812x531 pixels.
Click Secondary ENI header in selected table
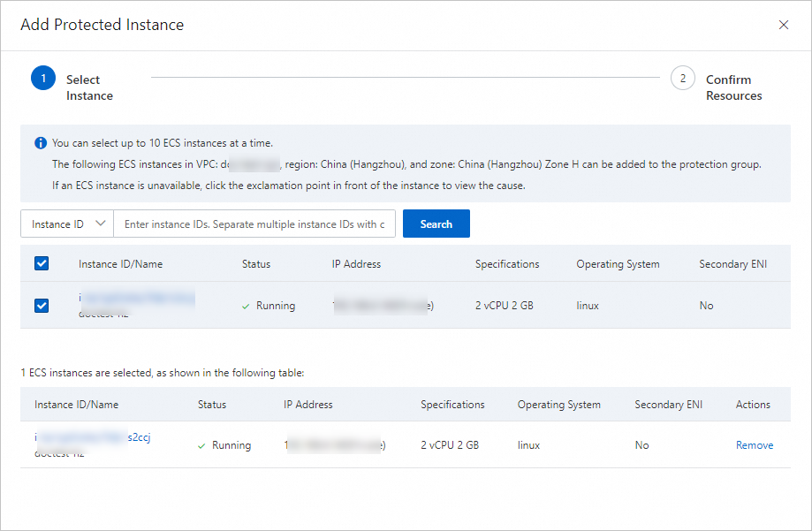click(669, 405)
